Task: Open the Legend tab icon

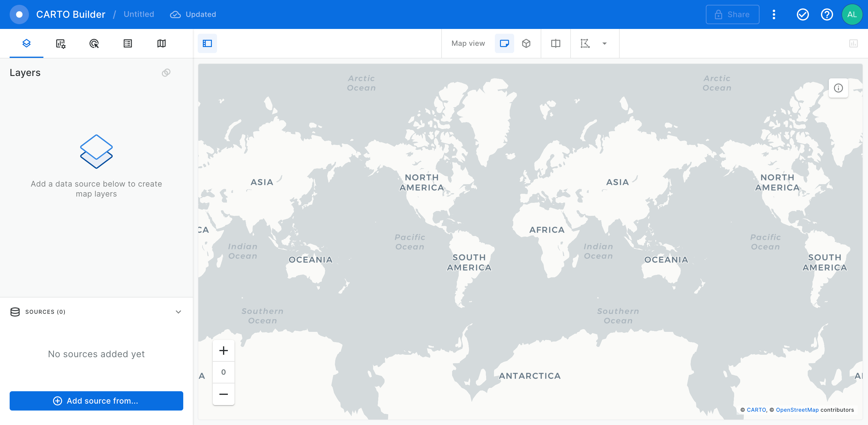Action: click(128, 43)
